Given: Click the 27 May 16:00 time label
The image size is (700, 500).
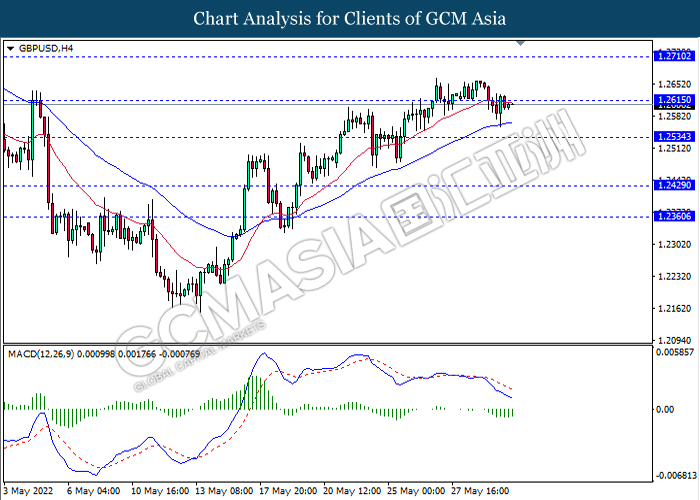Looking at the screenshot, I should click(x=480, y=491).
